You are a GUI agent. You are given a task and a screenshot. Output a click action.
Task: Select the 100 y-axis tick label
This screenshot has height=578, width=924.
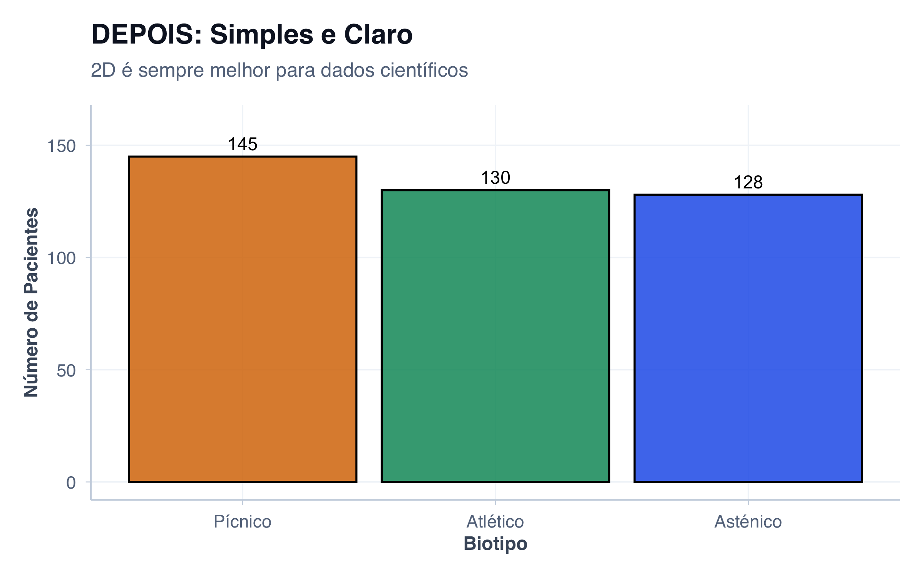(61, 258)
